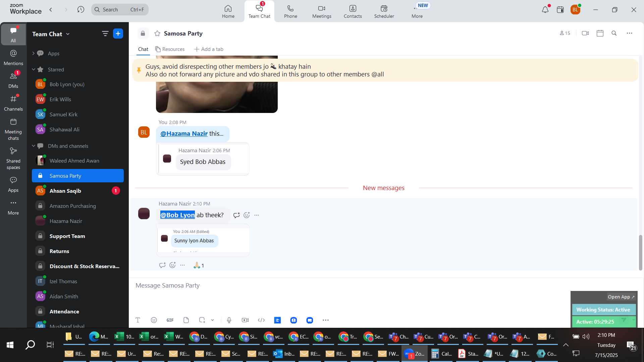Viewport: 644px width, 362px height.
Task: Show More sidebar options
Action: [x=13, y=207]
